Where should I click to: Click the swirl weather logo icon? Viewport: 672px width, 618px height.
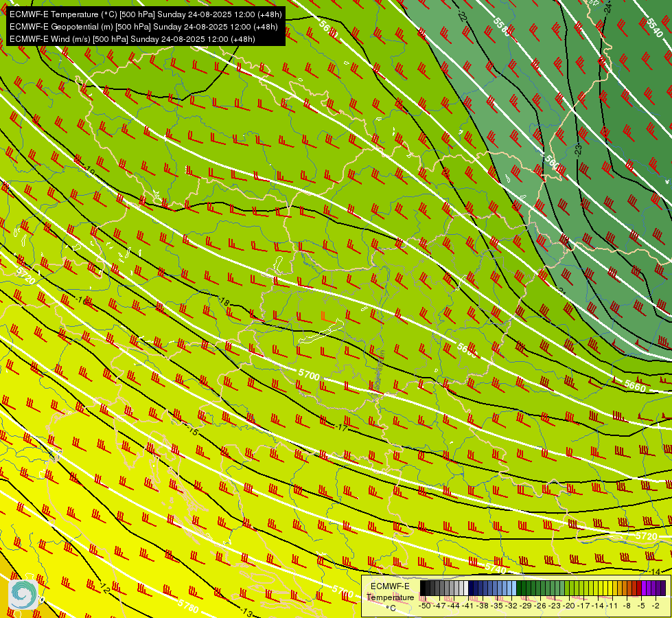22,594
